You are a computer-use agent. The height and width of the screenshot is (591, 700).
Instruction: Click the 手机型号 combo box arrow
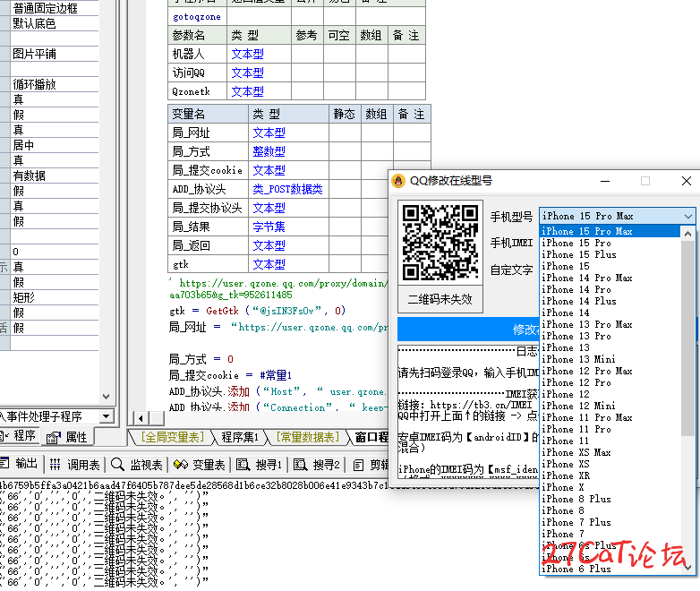688,216
